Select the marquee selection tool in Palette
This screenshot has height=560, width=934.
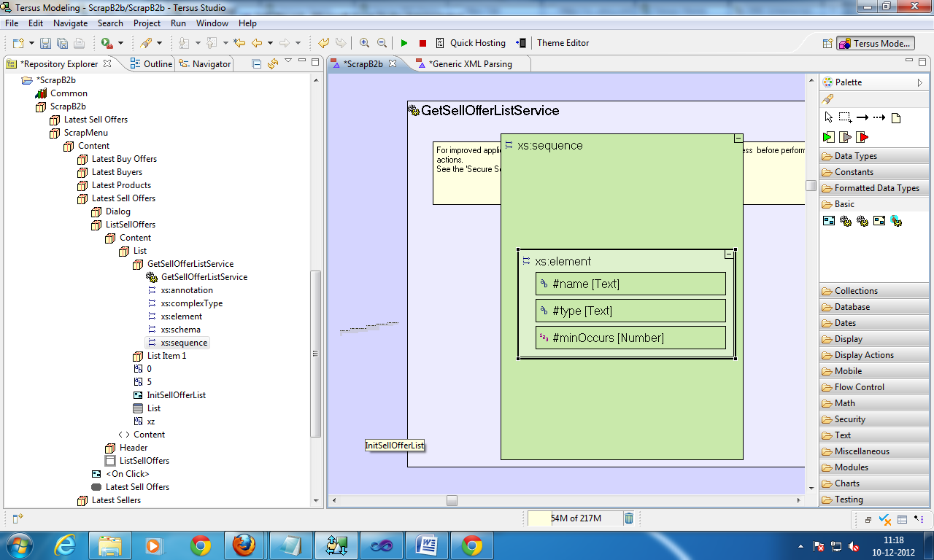pos(845,117)
